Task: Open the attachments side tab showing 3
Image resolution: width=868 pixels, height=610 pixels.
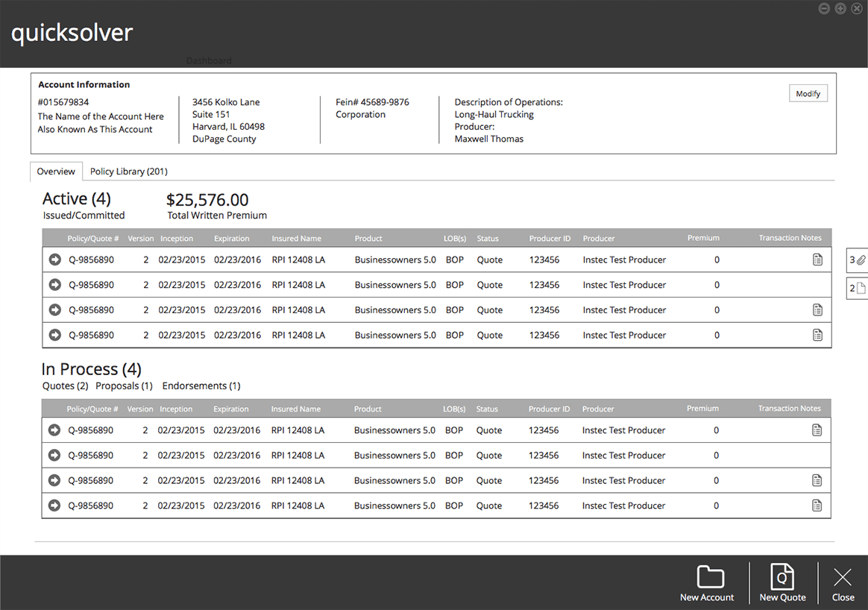Action: [x=858, y=260]
